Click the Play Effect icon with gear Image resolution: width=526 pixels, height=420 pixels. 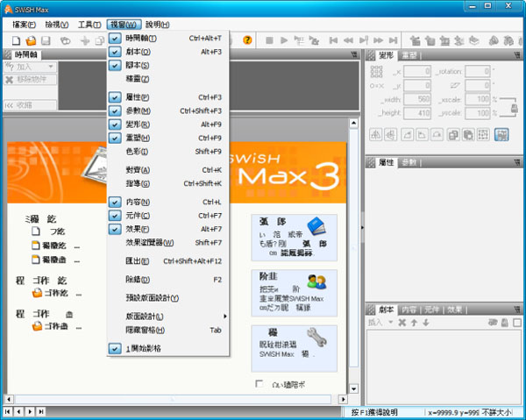pos(314,40)
